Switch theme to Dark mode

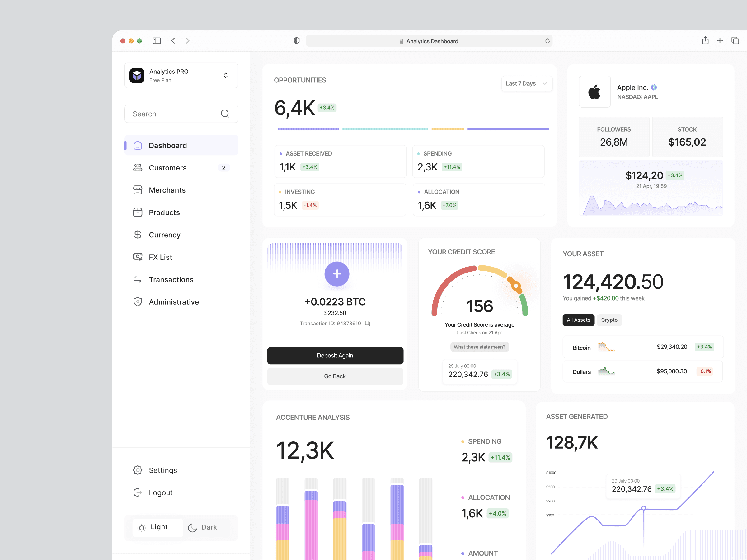[203, 527]
